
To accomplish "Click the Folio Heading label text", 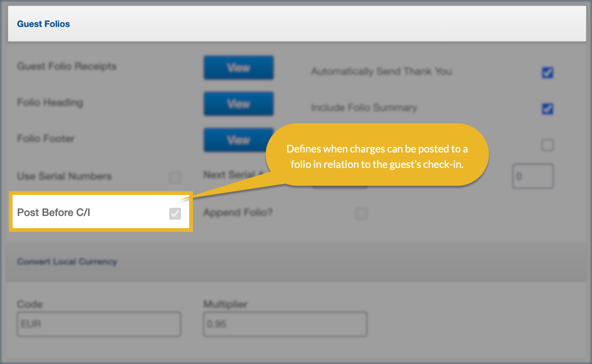I will click(x=50, y=102).
